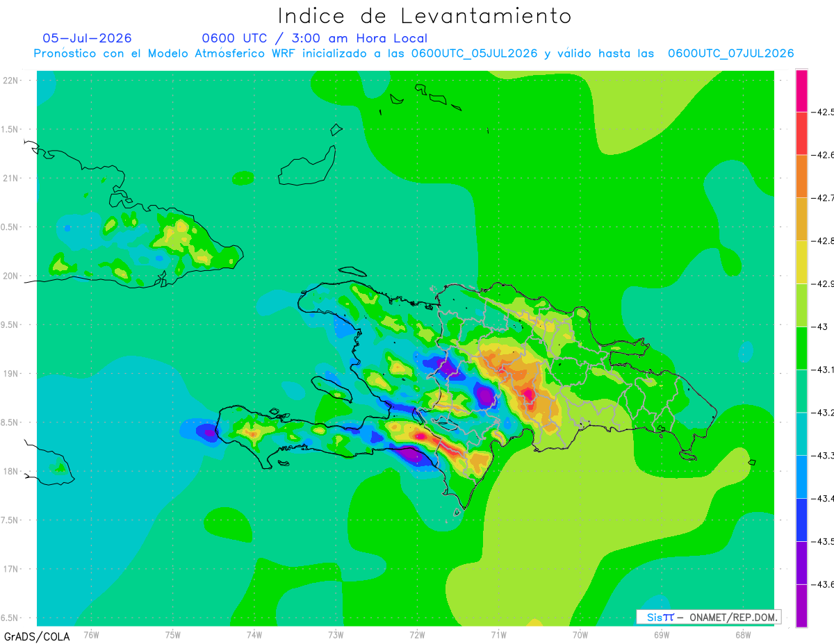Click the "21N" latitude label
This screenshot has height=644, width=834.
10,179
